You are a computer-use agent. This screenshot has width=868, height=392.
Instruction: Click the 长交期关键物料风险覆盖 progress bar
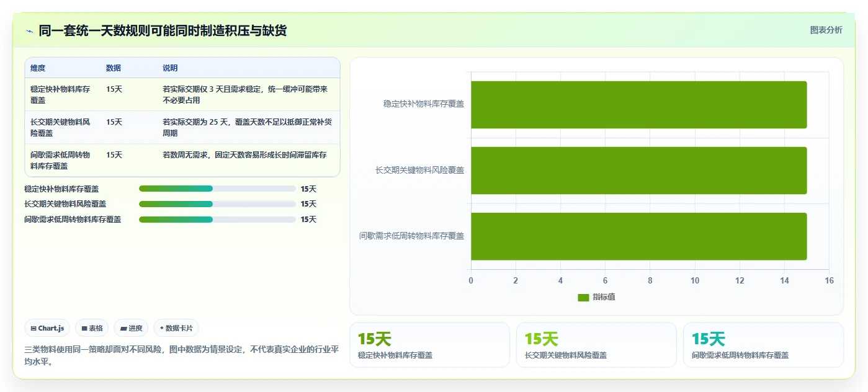click(x=217, y=204)
